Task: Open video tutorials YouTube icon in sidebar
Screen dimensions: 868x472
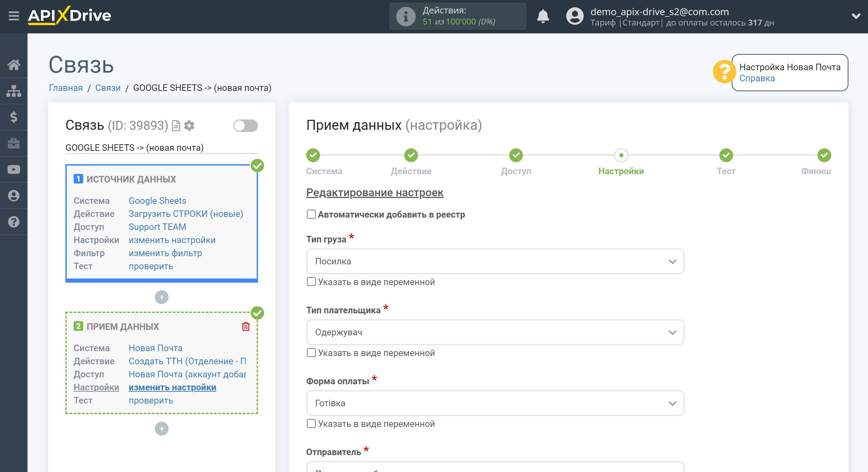Action: coord(14,169)
